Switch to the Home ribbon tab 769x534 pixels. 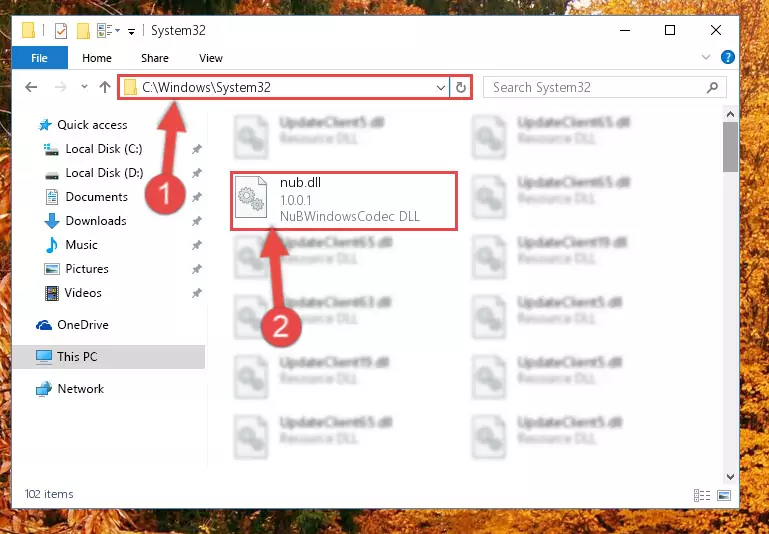[97, 58]
